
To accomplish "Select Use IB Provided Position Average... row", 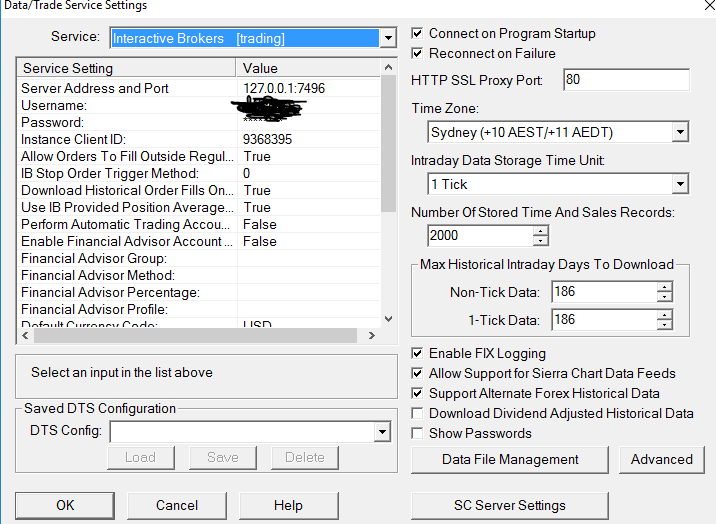I will [199, 207].
